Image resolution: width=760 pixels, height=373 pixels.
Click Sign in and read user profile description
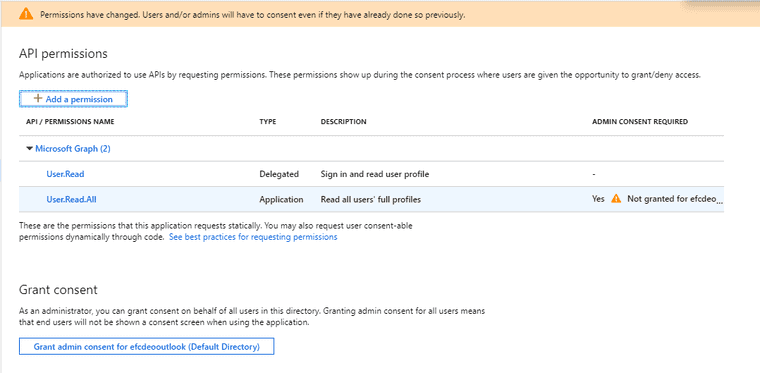pyautogui.click(x=375, y=174)
